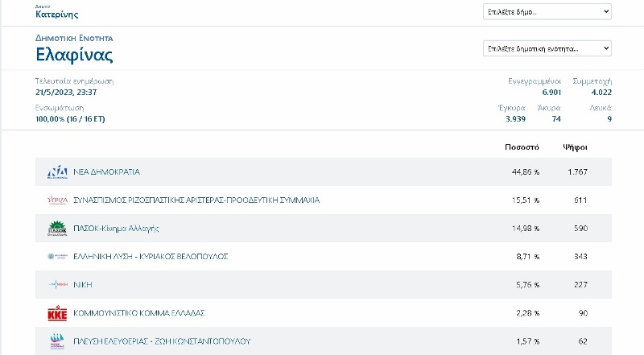This screenshot has height=355, width=644.
Task: Click the invalid ballots value 74
Action: tap(556, 119)
